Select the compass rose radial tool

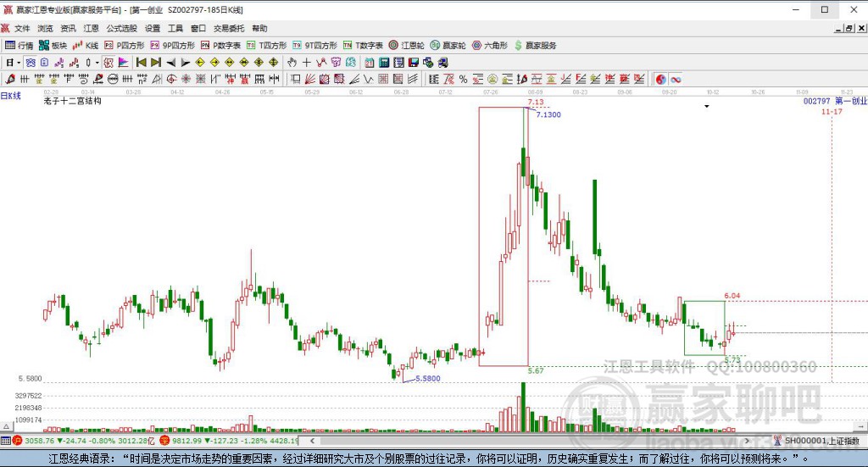pos(186,79)
